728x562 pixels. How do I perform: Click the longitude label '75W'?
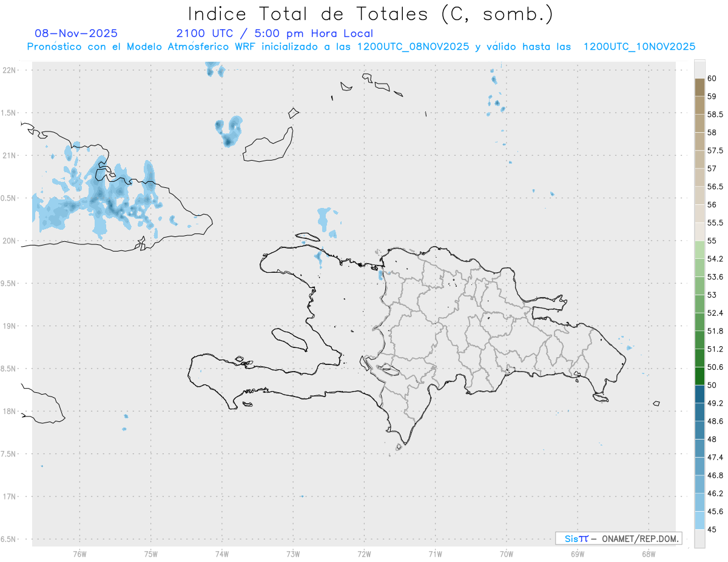pyautogui.click(x=150, y=554)
